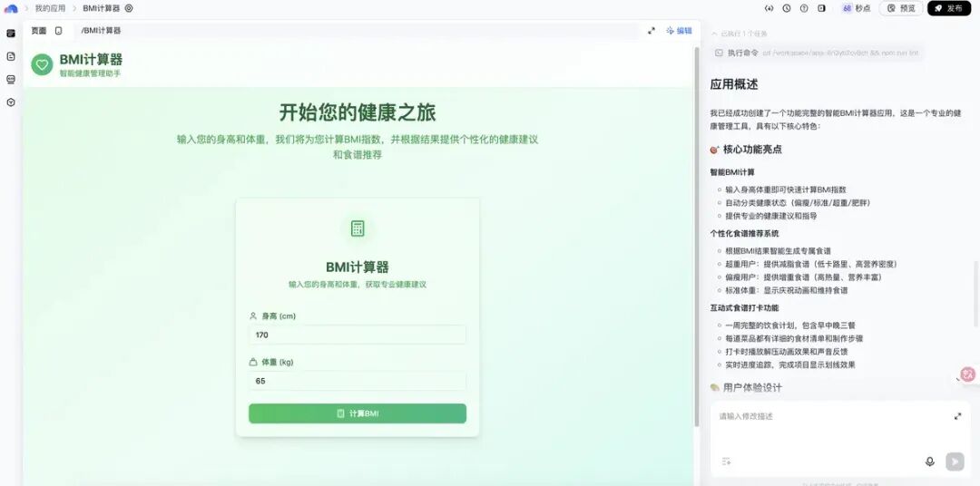Click the calculator icon above the BMI form
This screenshot has height=486, width=980.
tap(358, 228)
